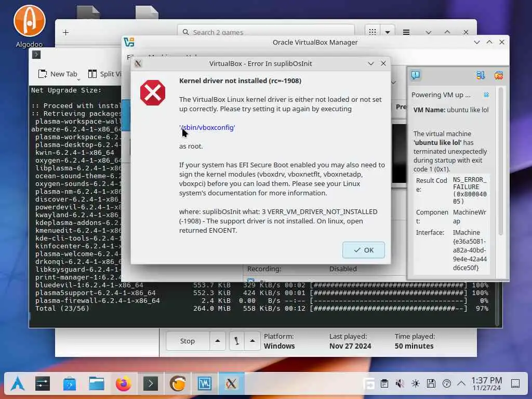The image size is (532, 399).
Task: Click the 'Total (23/56)' terminal line
Action: (x=262, y=309)
